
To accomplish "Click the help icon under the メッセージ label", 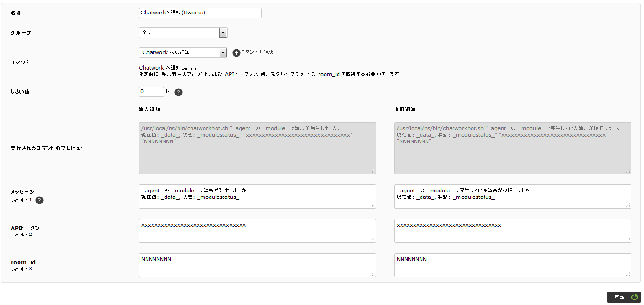I will click(x=39, y=200).
